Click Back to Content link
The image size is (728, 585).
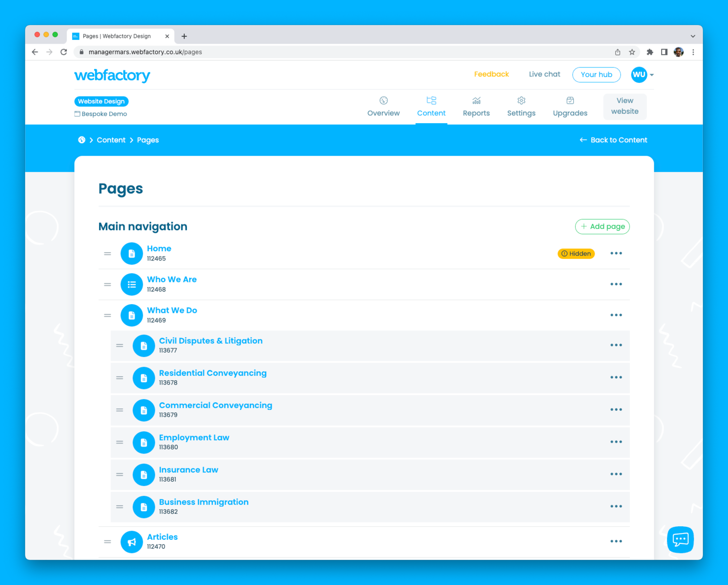click(613, 140)
